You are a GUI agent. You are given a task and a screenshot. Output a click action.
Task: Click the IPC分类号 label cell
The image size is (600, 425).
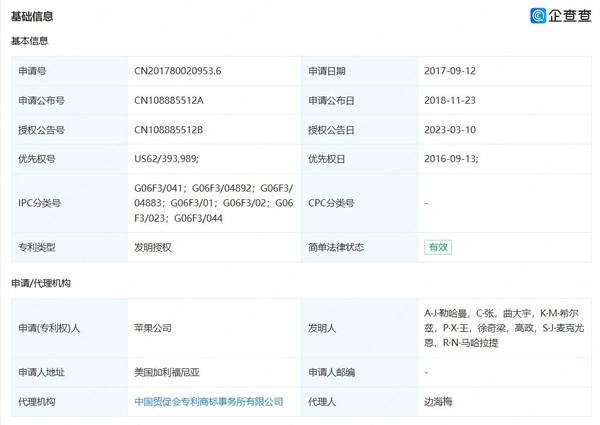(x=69, y=203)
